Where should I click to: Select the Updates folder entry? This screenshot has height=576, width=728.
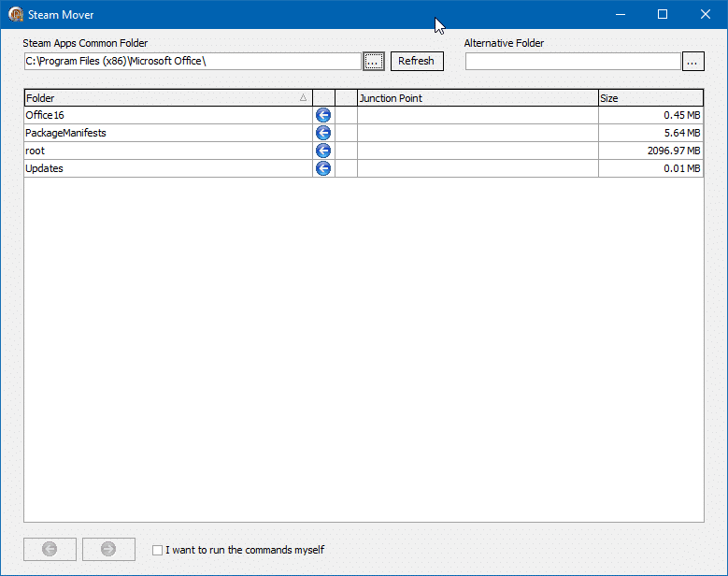point(45,168)
